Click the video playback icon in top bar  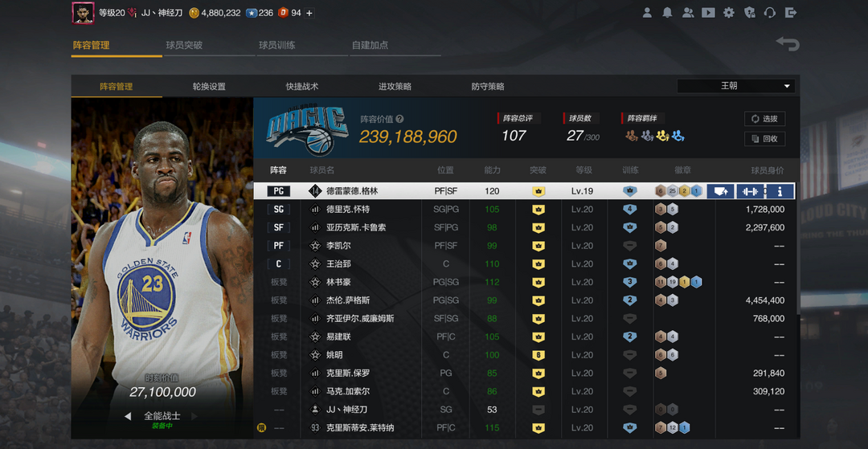(708, 13)
